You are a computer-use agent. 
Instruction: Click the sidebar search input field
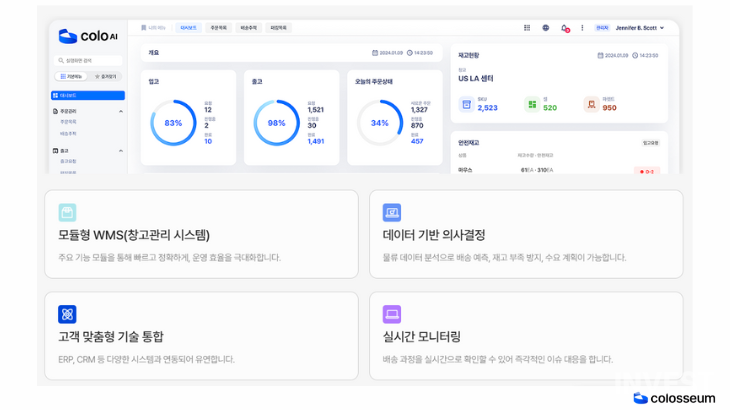pos(88,60)
